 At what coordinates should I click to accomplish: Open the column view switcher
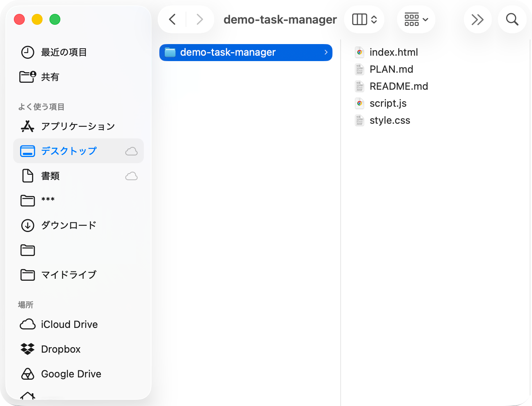[364, 19]
